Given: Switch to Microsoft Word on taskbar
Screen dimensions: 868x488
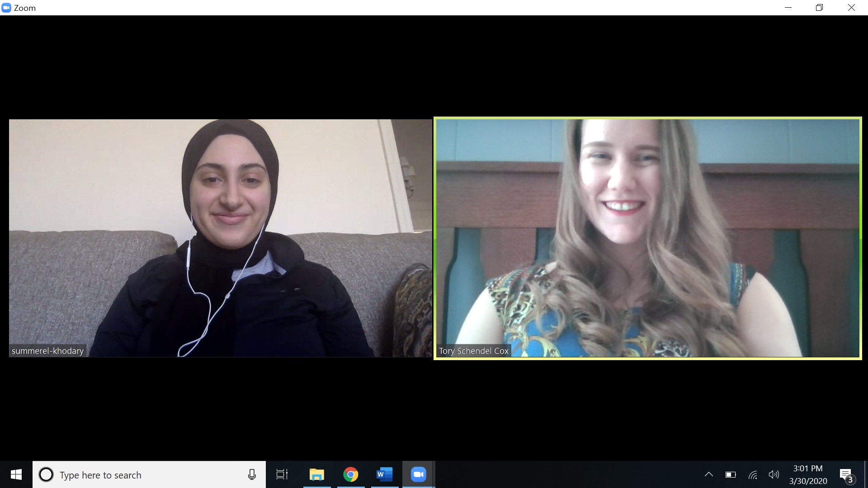Looking at the screenshot, I should point(384,474).
